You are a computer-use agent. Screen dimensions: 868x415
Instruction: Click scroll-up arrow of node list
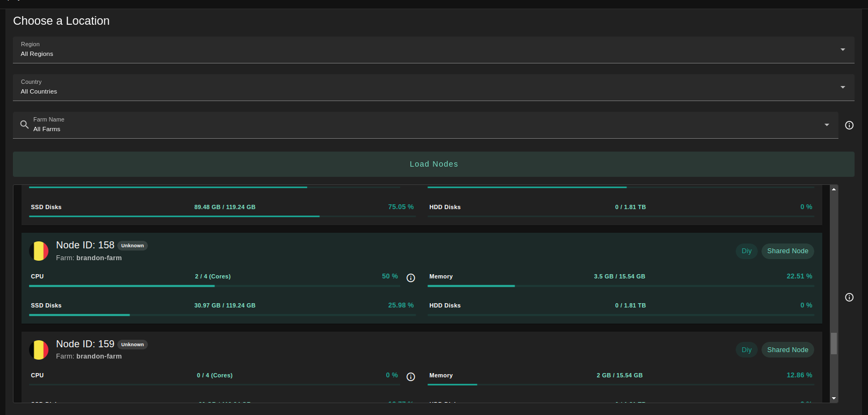(x=834, y=189)
